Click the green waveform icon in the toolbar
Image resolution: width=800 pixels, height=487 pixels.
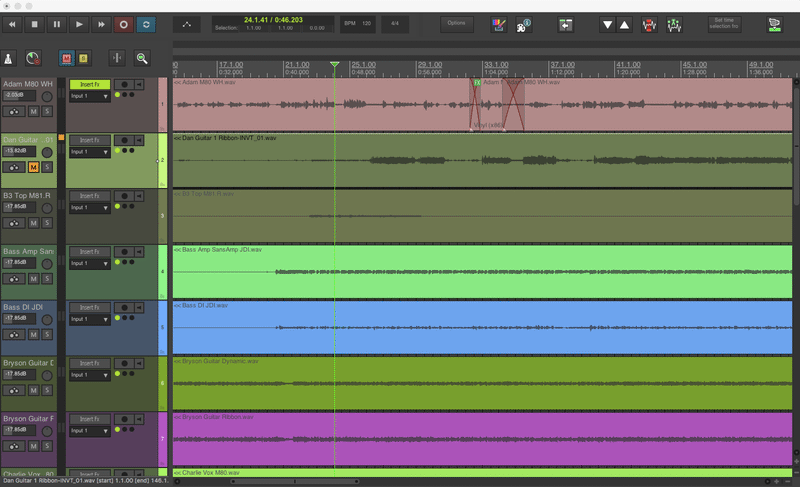(674, 24)
